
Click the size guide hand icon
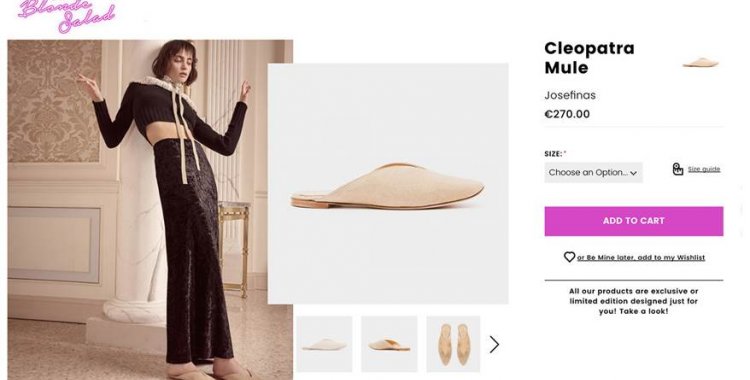pos(678,169)
